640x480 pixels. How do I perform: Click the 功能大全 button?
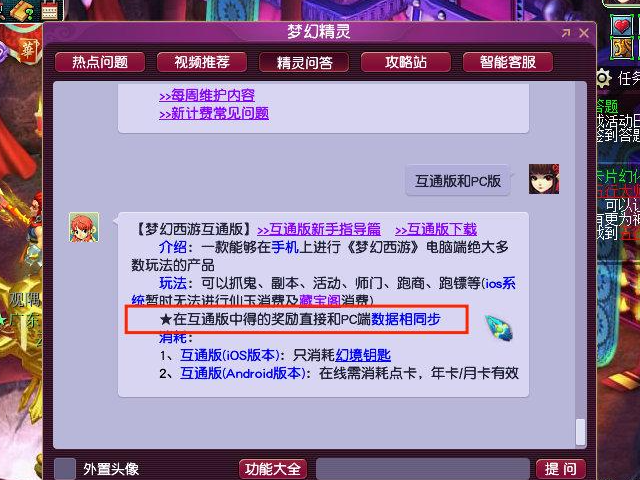tap(273, 469)
